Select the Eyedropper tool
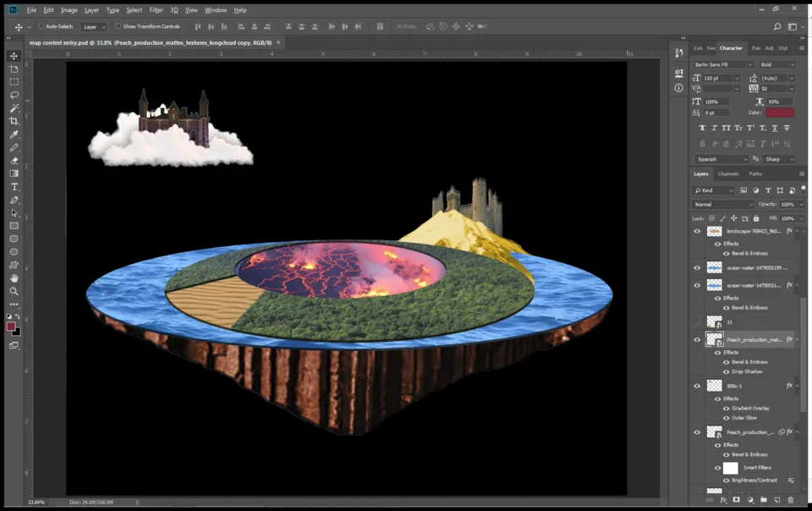Viewport: 812px width, 511px height. [14, 135]
